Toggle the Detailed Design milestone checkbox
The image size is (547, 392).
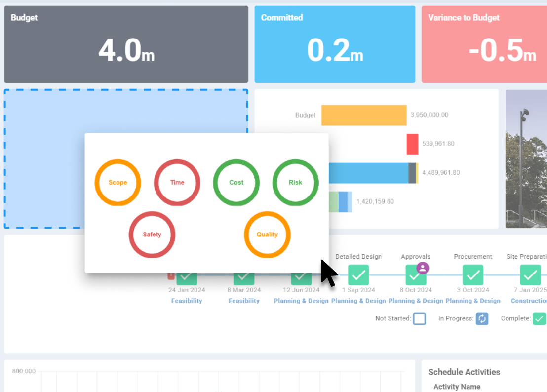pyautogui.click(x=358, y=275)
